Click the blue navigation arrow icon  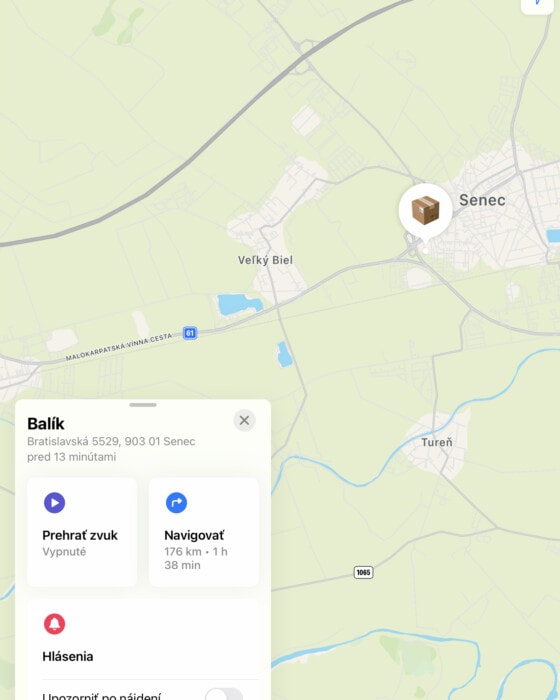pyautogui.click(x=176, y=503)
